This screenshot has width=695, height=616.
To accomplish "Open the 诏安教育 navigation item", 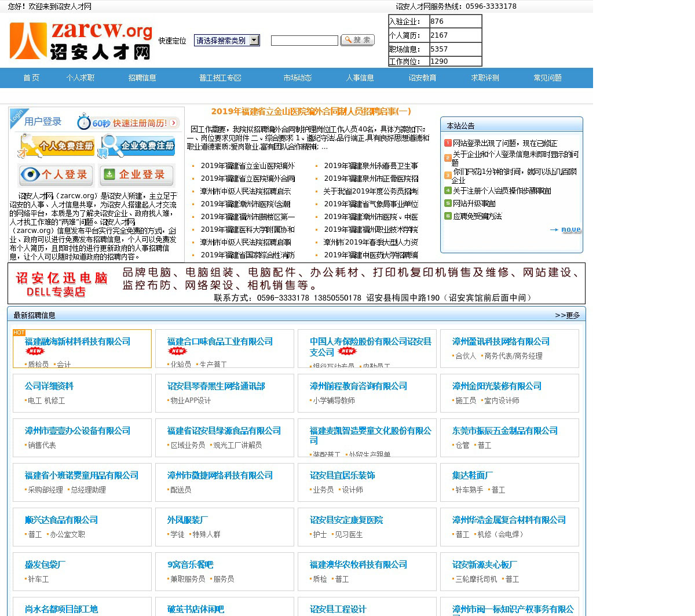I will tap(422, 78).
